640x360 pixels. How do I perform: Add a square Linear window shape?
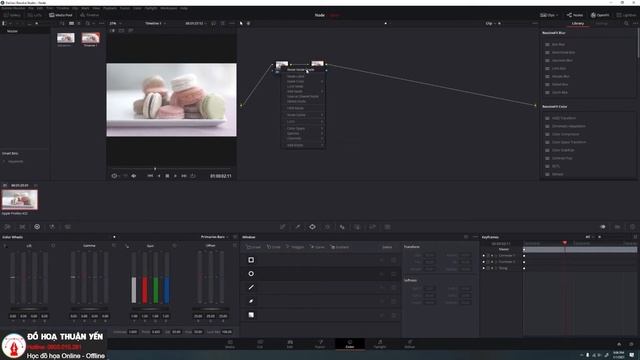(x=251, y=260)
